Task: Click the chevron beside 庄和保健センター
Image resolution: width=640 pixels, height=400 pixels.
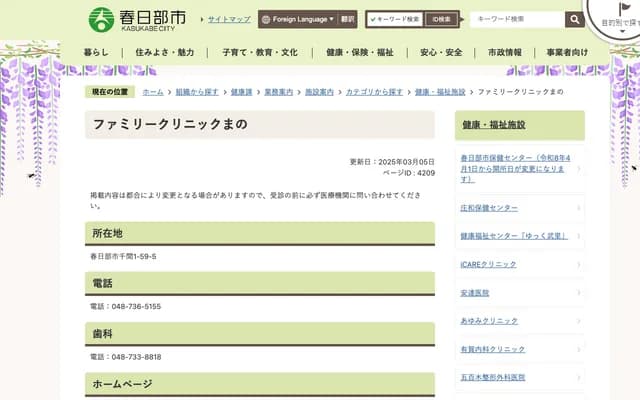Action: click(579, 208)
